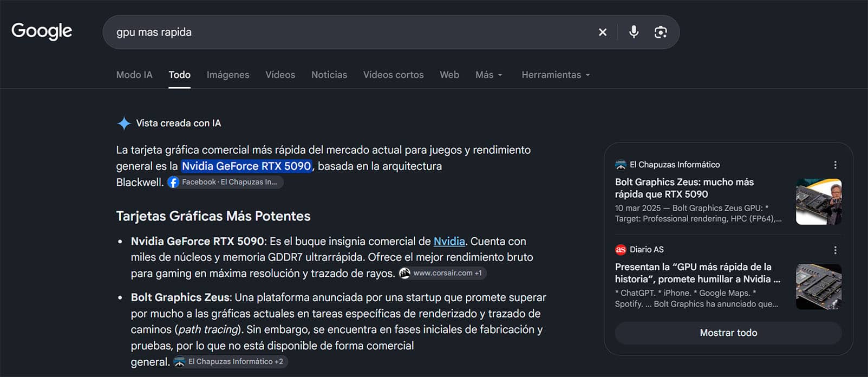Expand the Más dropdown
The height and width of the screenshot is (377, 868).
point(489,75)
